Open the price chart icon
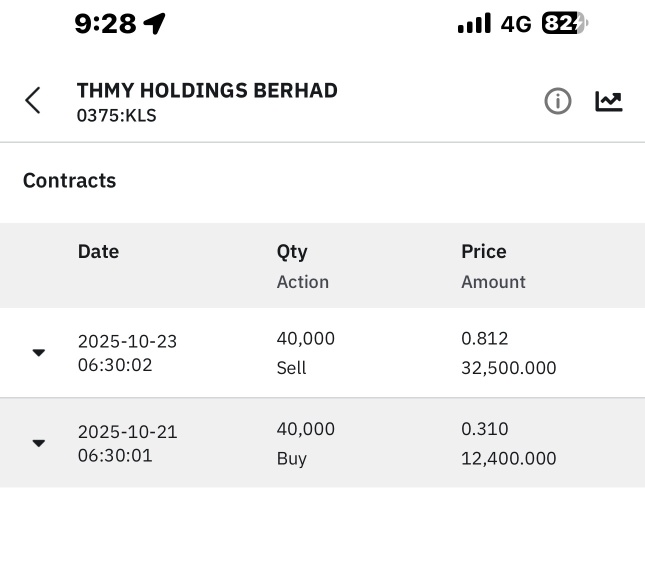The width and height of the screenshot is (645, 571). [609, 101]
